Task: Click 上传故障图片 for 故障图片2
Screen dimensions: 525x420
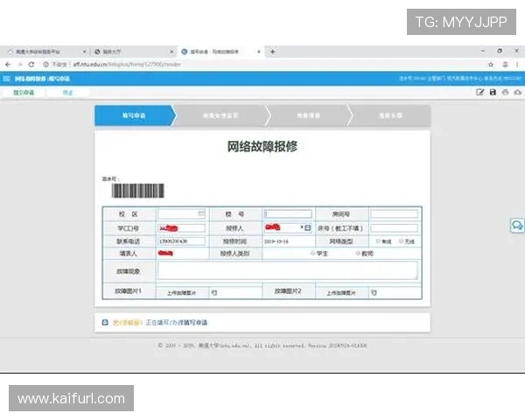Action: pos(341,293)
